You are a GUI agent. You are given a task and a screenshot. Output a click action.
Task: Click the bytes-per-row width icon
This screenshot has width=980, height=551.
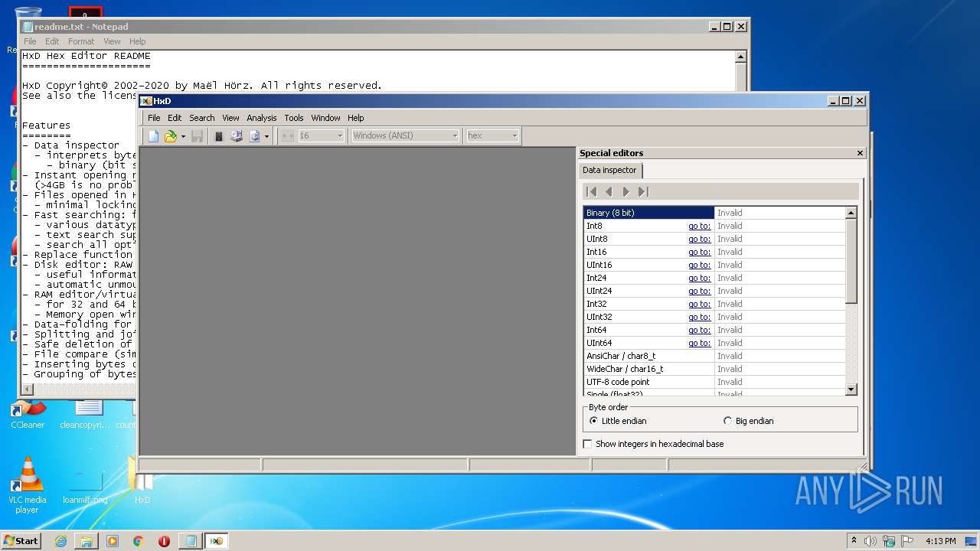[288, 136]
